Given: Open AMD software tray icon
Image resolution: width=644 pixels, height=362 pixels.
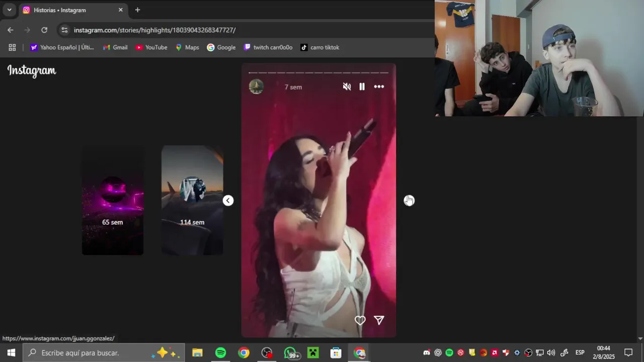Looking at the screenshot, I should click(495, 352).
